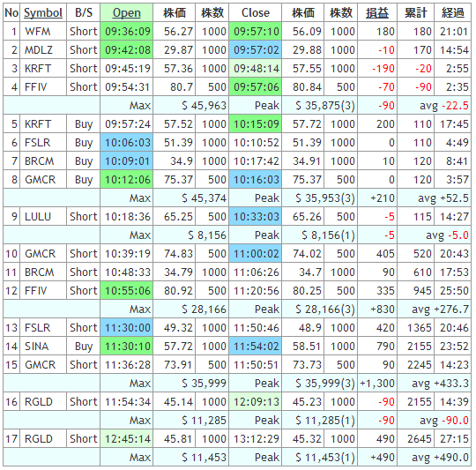
Task: Sort table by Symbol column header
Action: 43,12
